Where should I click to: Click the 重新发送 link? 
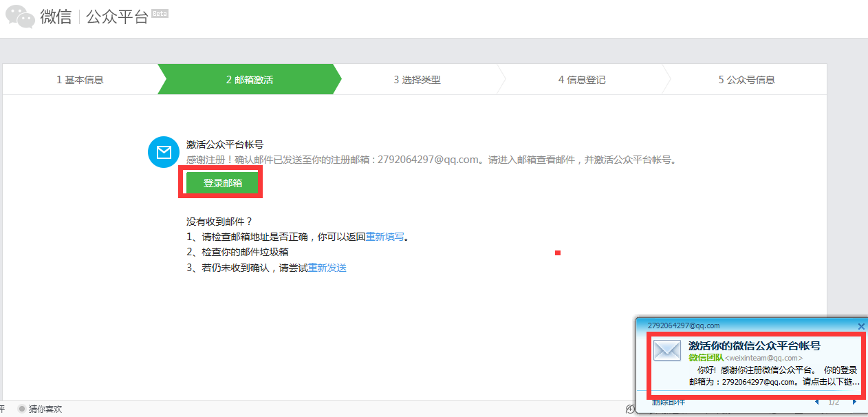click(327, 268)
